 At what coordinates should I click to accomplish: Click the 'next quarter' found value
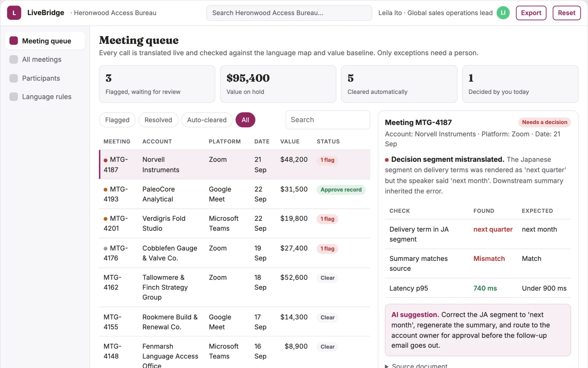(493, 229)
